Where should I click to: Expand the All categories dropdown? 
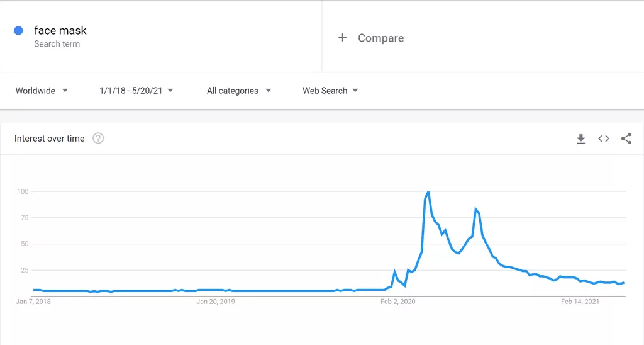pos(238,91)
